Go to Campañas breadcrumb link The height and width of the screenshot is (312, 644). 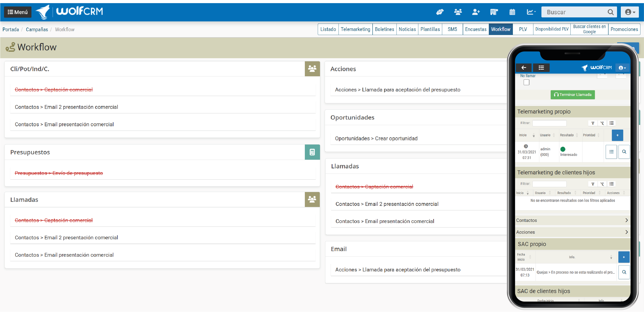(37, 29)
